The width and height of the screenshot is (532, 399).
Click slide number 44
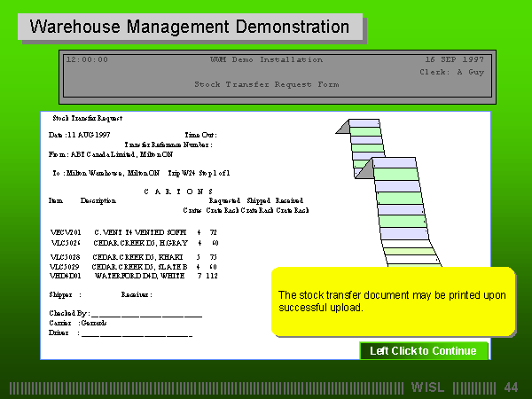coord(511,387)
